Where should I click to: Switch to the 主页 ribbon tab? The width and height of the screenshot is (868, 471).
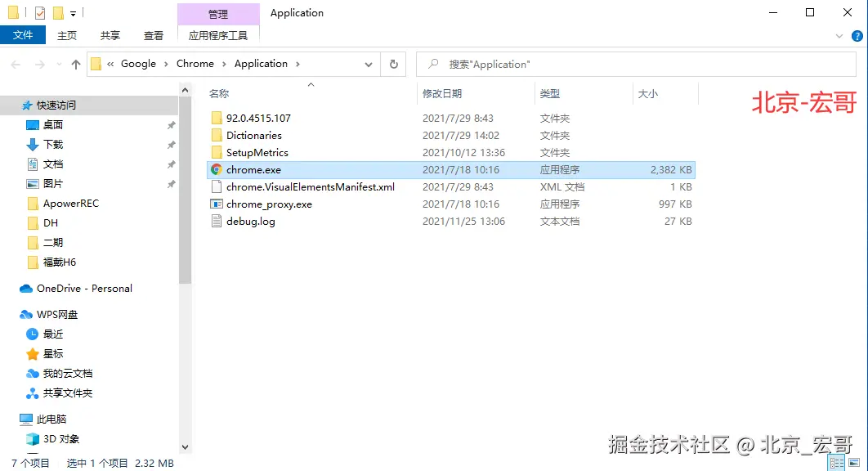click(x=67, y=35)
